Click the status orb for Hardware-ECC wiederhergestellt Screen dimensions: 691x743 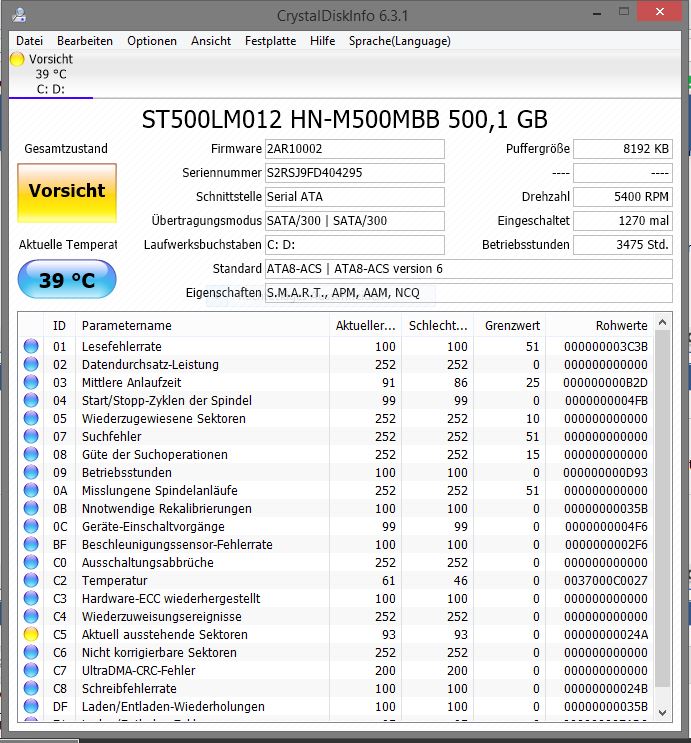coord(31,598)
